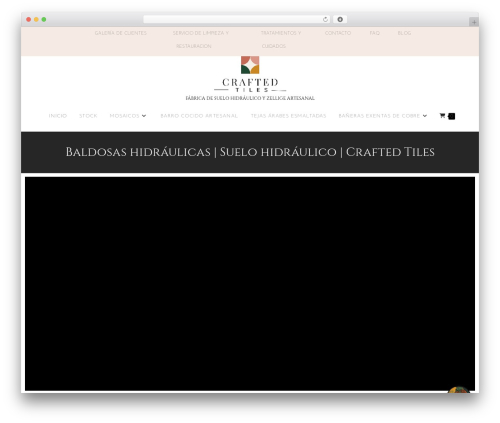
Task: Click the 'Fábrica de suelo hidráulico' tagline
Action: click(x=250, y=98)
